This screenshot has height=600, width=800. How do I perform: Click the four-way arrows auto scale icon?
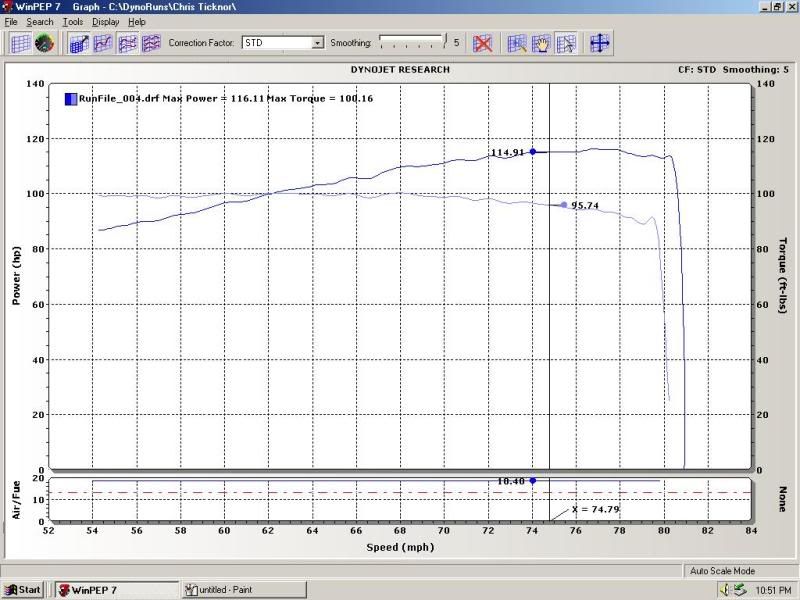pos(599,43)
